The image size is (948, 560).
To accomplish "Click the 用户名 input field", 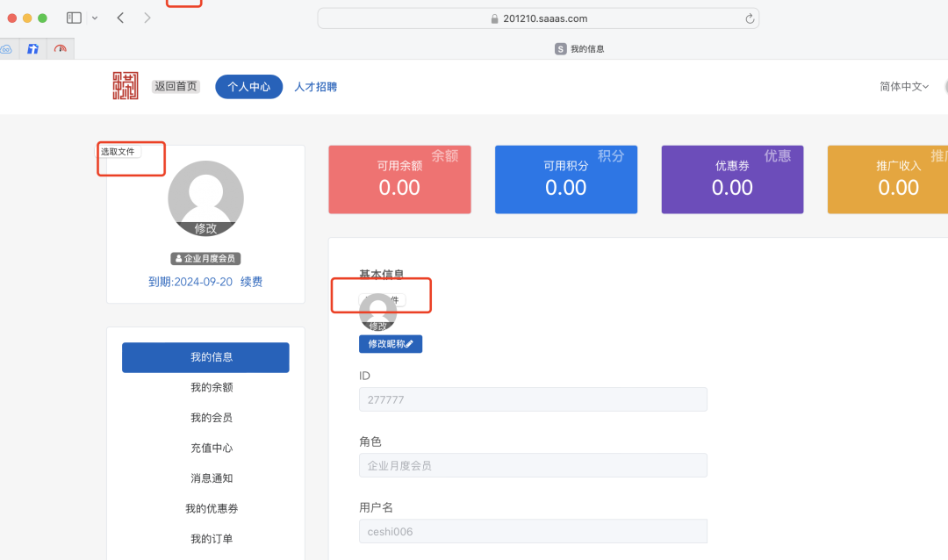I will [533, 531].
